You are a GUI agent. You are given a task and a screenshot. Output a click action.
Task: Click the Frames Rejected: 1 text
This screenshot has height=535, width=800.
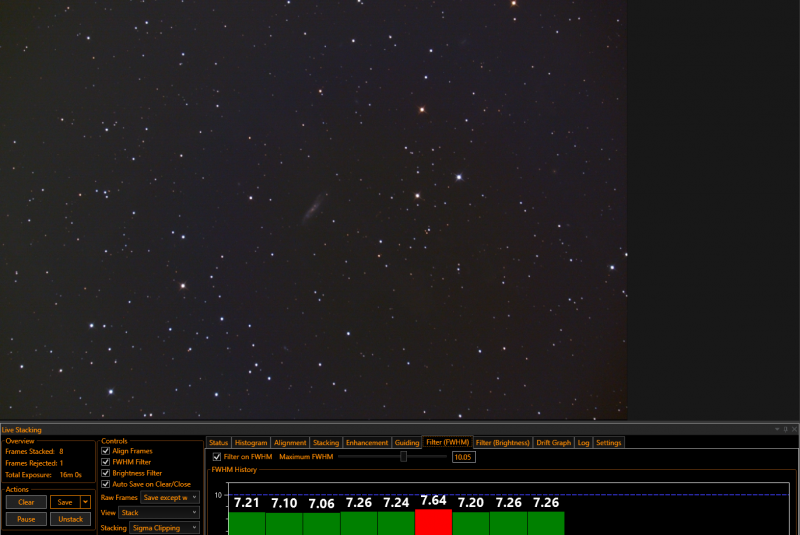(x=34, y=463)
